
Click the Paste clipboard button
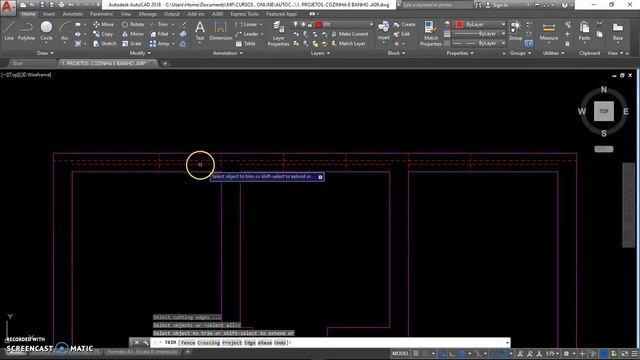click(x=584, y=31)
